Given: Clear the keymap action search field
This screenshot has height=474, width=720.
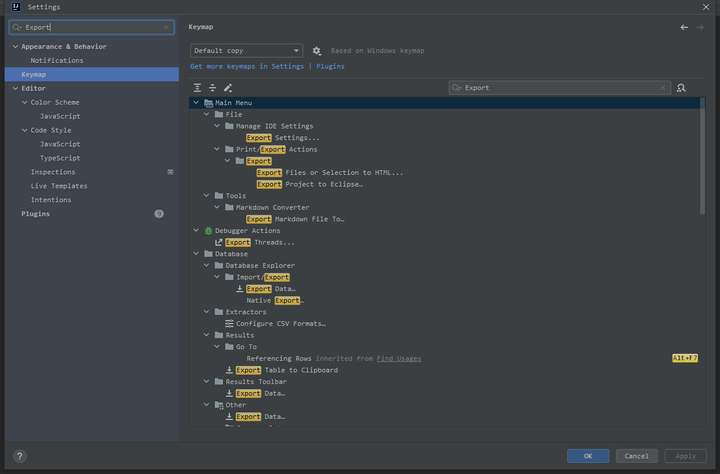Looking at the screenshot, I should (x=662, y=88).
